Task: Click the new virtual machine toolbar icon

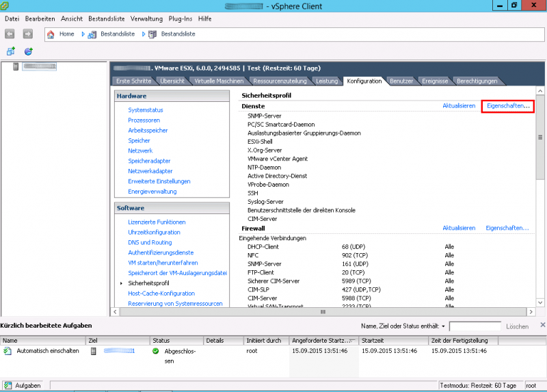Action: pyautogui.click(x=11, y=51)
